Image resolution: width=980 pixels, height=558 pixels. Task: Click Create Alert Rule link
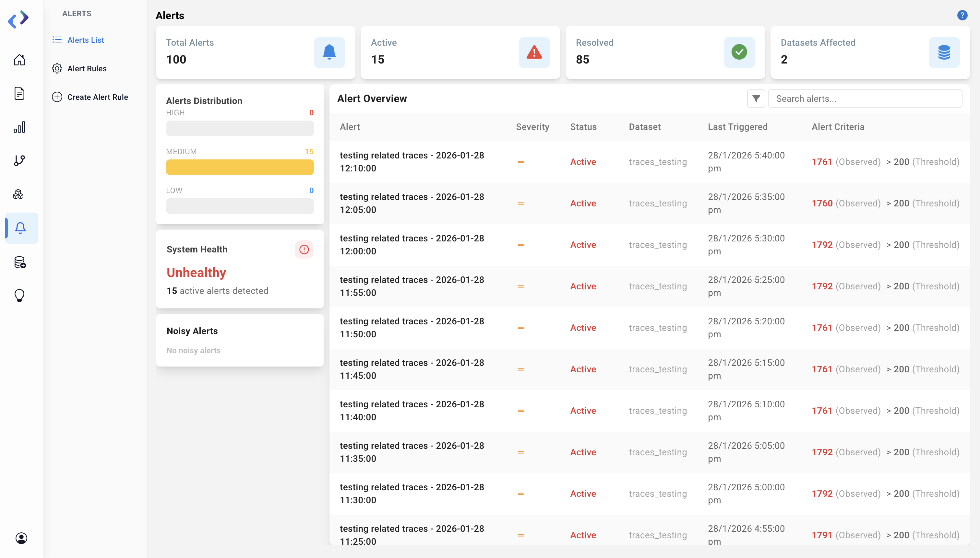[x=97, y=97]
